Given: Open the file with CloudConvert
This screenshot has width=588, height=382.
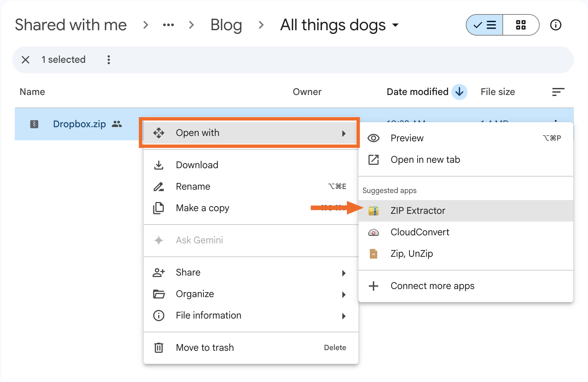Looking at the screenshot, I should coord(466,232).
